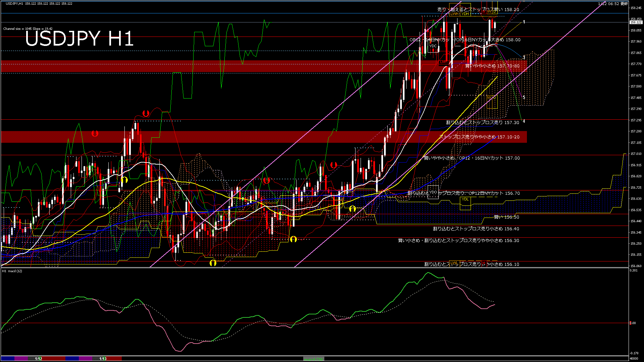The width and height of the screenshot is (644, 362).
Task: Click the yellow up arrow at chart bottom
Action: click(213, 263)
